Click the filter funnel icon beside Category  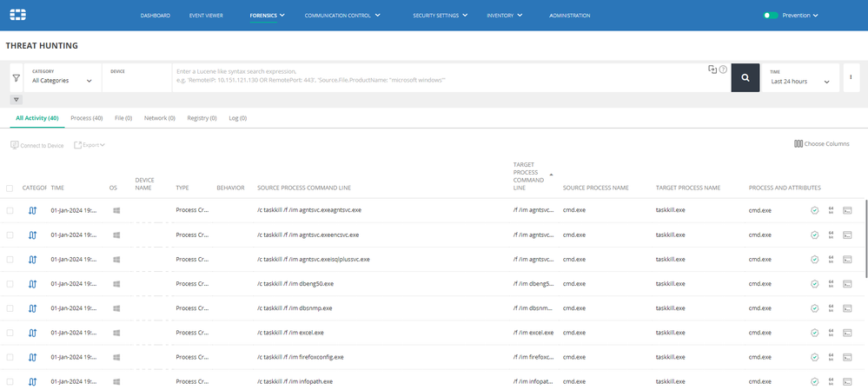click(x=17, y=77)
